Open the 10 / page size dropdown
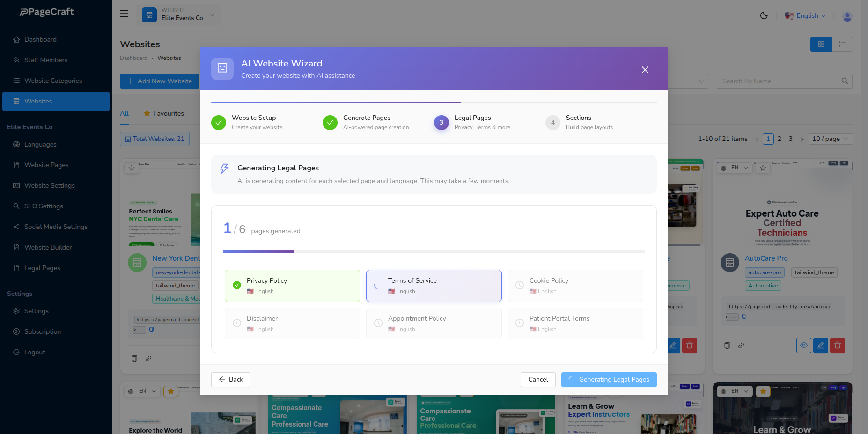868x434 pixels. point(830,139)
